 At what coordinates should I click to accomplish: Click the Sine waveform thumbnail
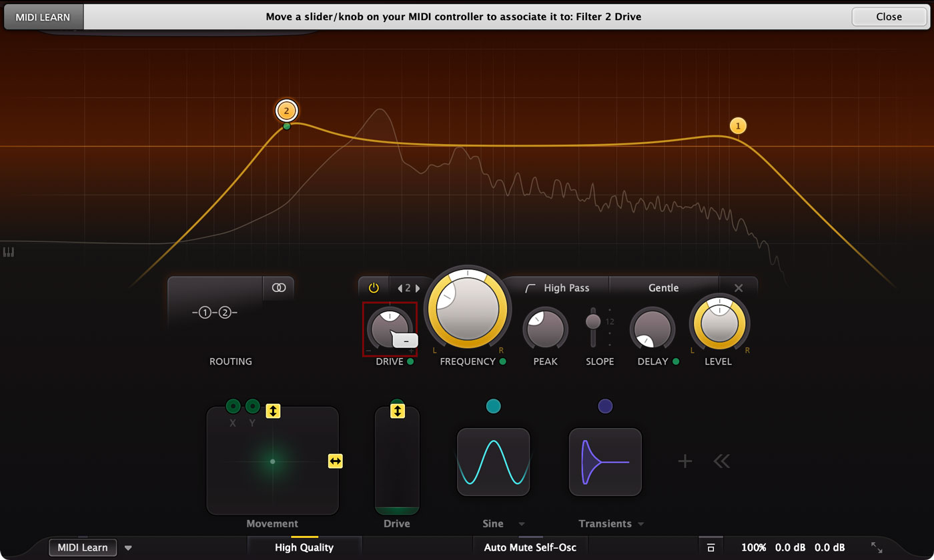493,462
